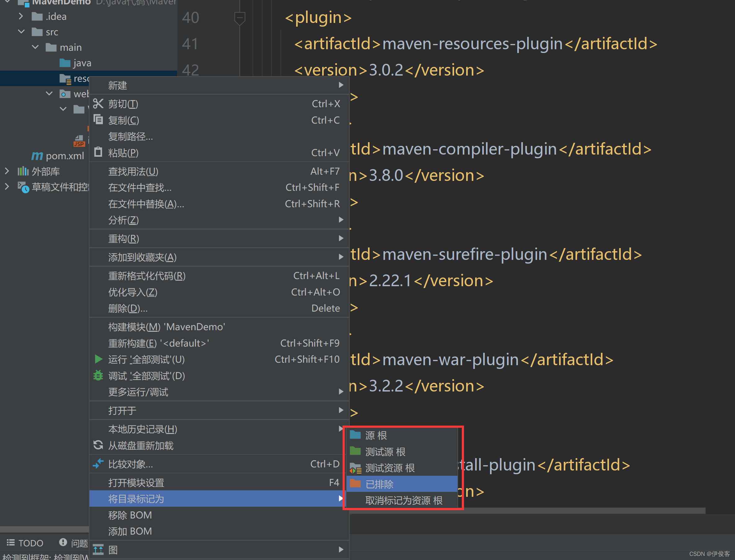Expand the 外部库 node
735x560 pixels.
(7, 171)
